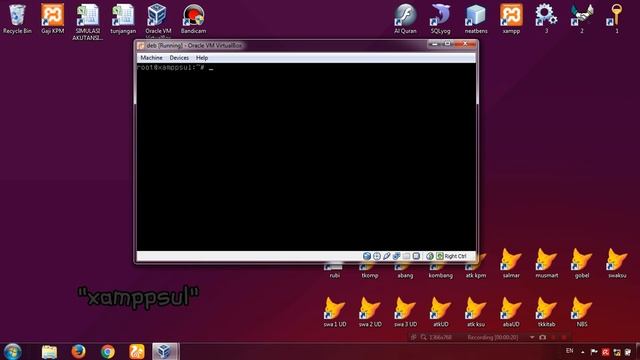
Task: Select the gobel fox shortcut
Action: [582, 264]
